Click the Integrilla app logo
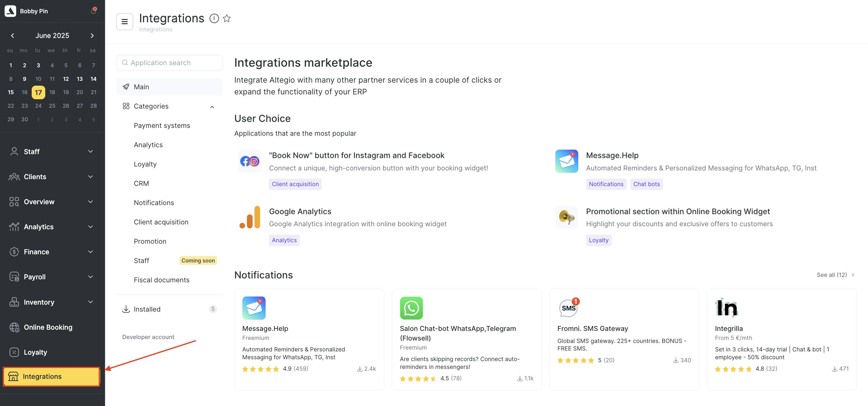The image size is (868, 406). (x=726, y=308)
